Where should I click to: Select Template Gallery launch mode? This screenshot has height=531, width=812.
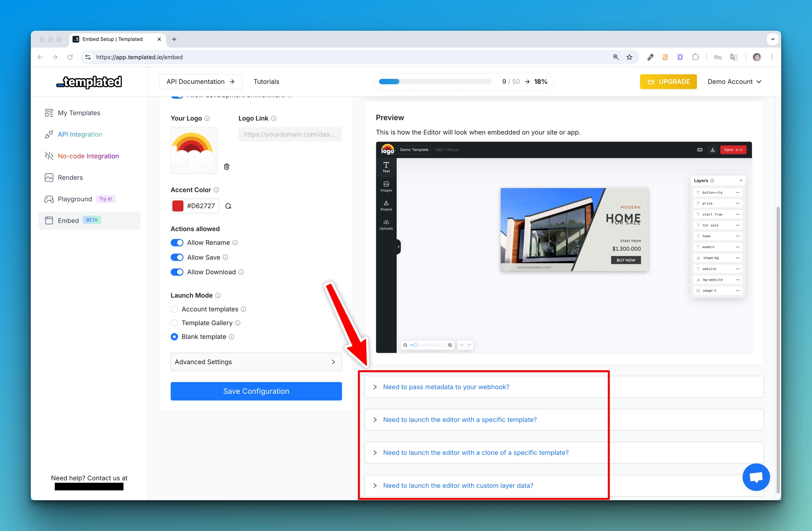(x=174, y=323)
